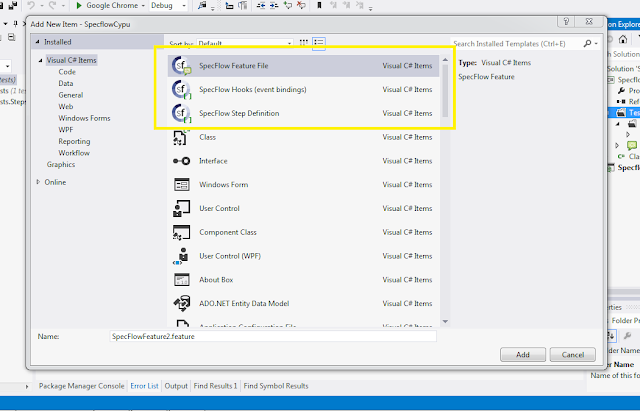The image size is (640, 411).
Task: Select the Windows Forms category
Action: 84,118
